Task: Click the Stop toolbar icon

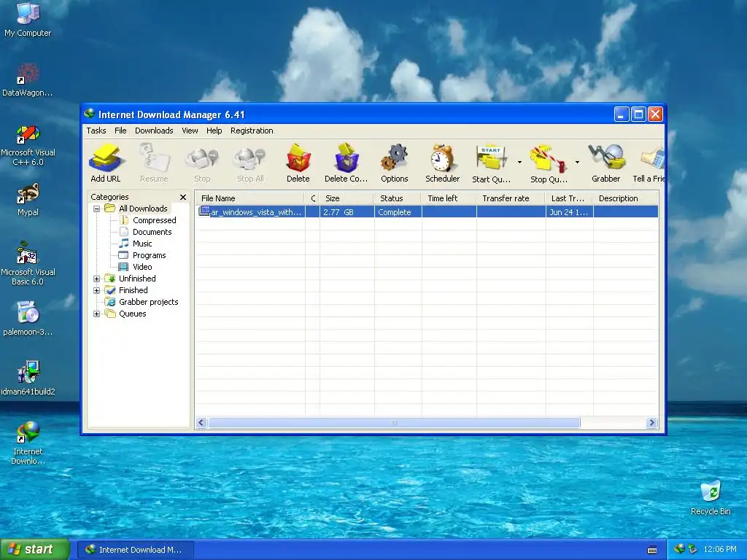Action: [202, 158]
